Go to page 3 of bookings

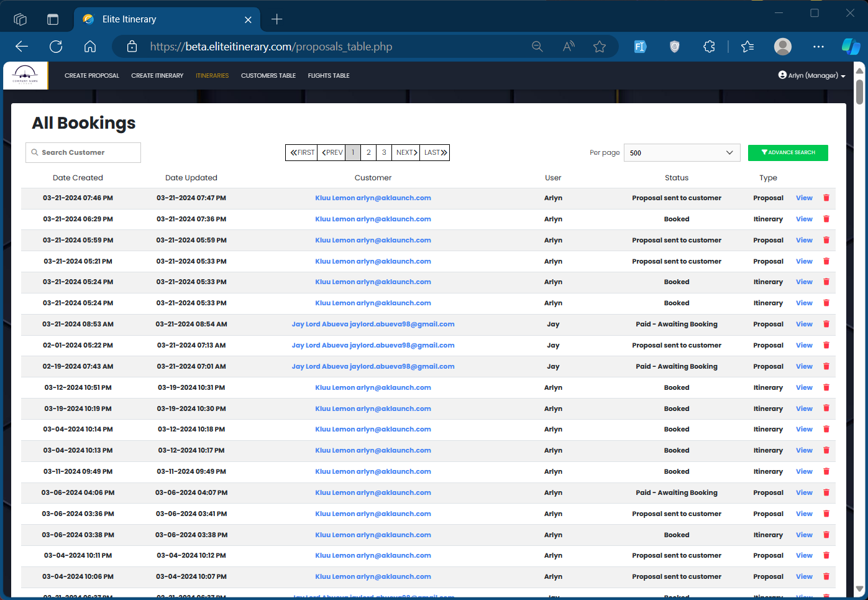384,152
